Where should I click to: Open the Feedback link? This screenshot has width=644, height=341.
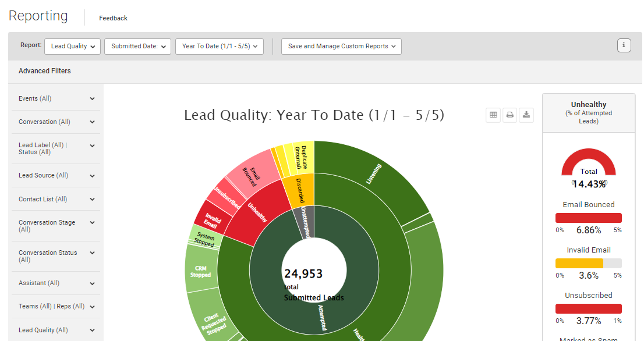click(113, 18)
